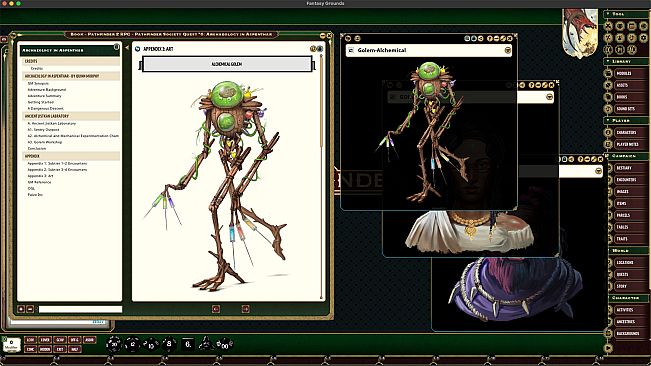651x366 pixels.
Task: Click the calendar icon in Tool section
Action: [632, 26]
